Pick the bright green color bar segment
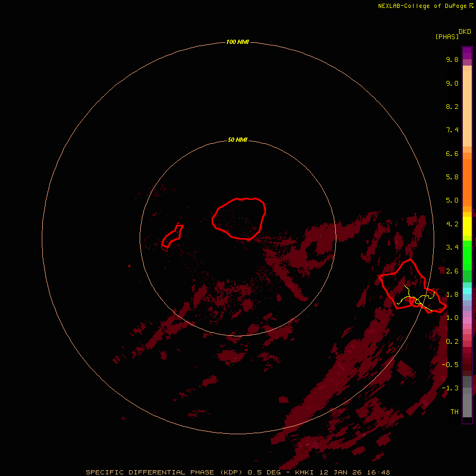 pos(467,255)
